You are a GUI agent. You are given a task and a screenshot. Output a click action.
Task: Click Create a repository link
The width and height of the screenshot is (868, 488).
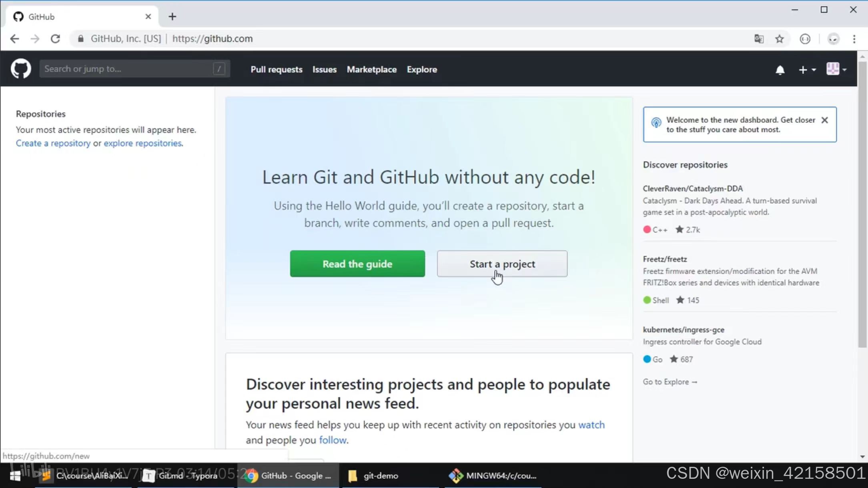pyautogui.click(x=53, y=143)
